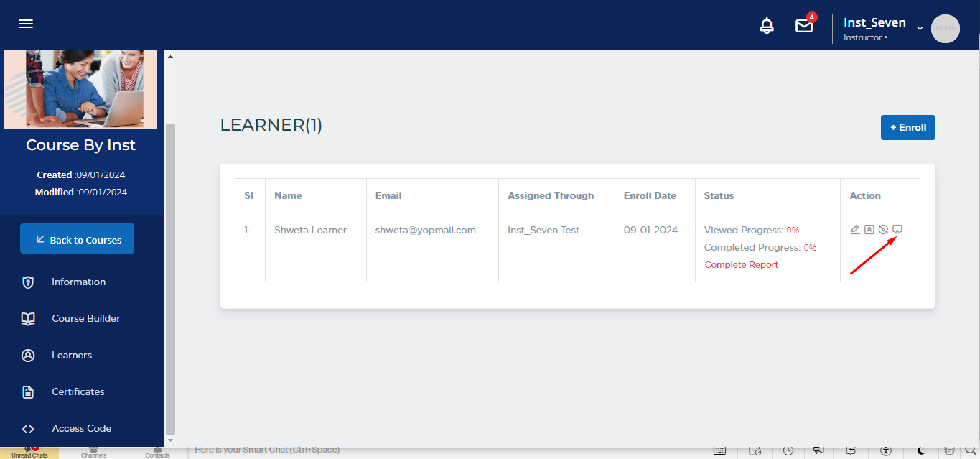This screenshot has height=459, width=980.
Task: Open Course Builder in sidebar
Action: click(x=85, y=318)
